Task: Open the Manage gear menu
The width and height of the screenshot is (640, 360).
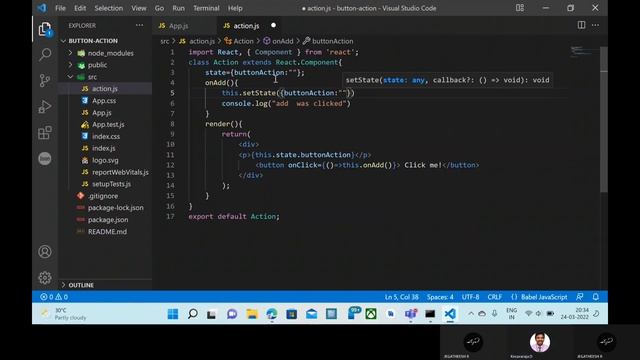Action: point(45,278)
